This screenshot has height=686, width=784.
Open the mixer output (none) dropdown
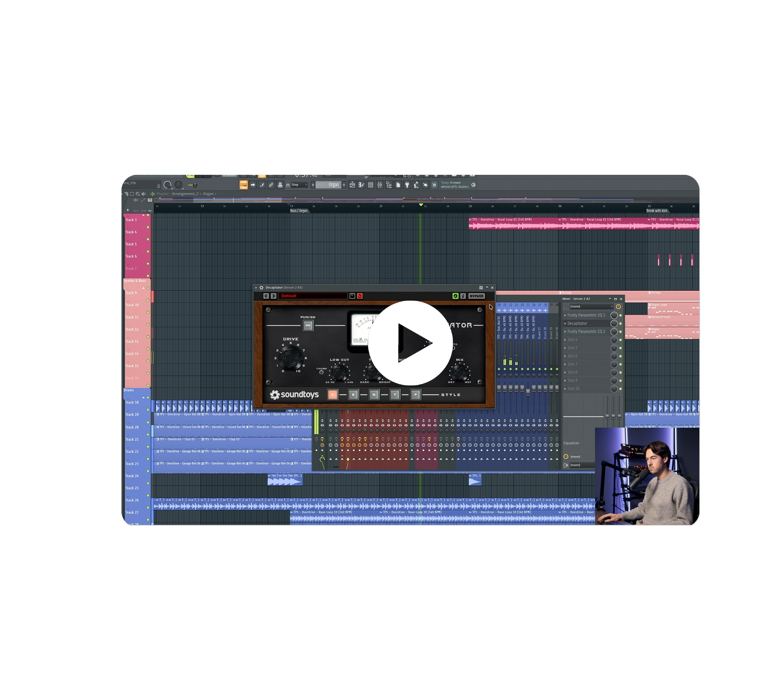click(x=582, y=465)
